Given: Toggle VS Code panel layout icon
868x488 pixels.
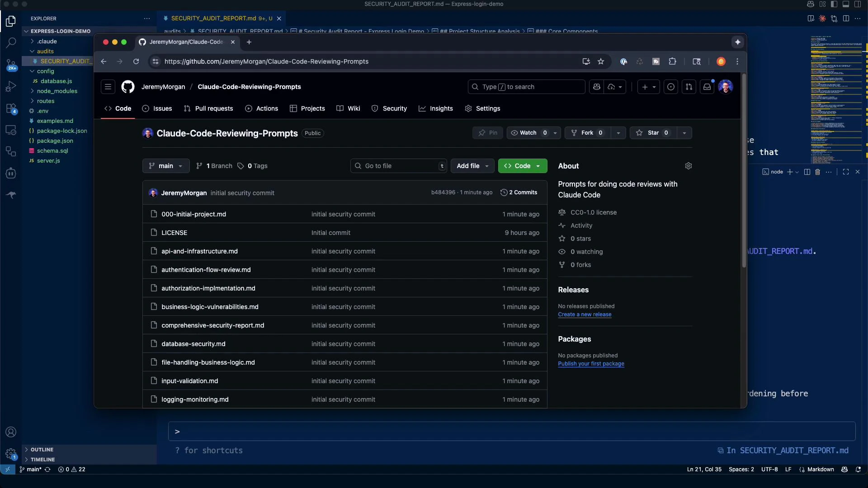Looking at the screenshot, I should [846, 4].
